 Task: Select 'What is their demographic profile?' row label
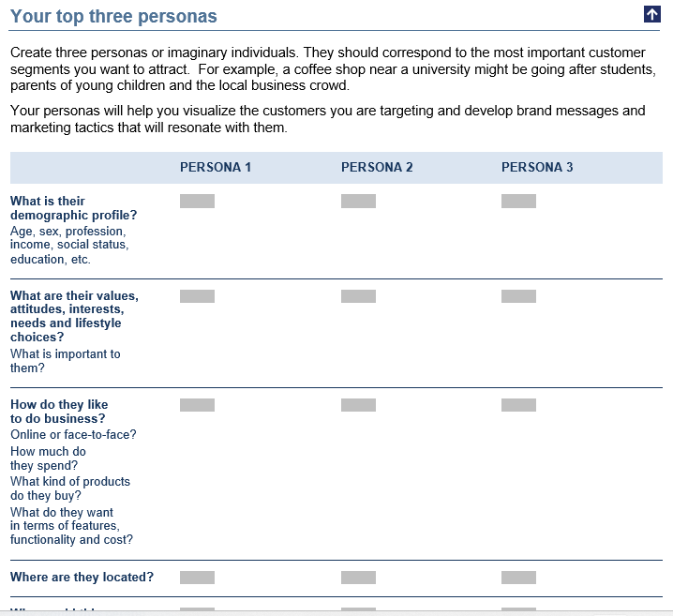pos(73,208)
